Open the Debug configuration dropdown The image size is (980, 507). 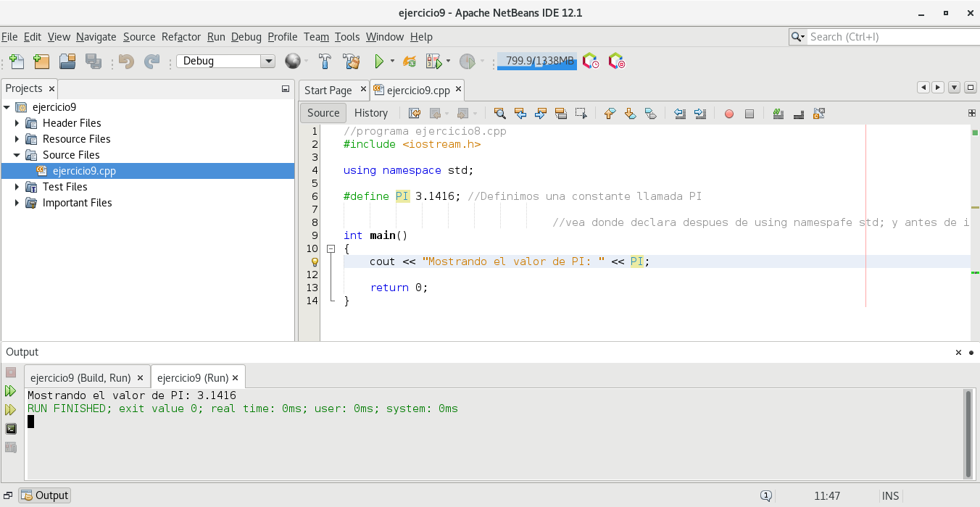click(x=267, y=62)
